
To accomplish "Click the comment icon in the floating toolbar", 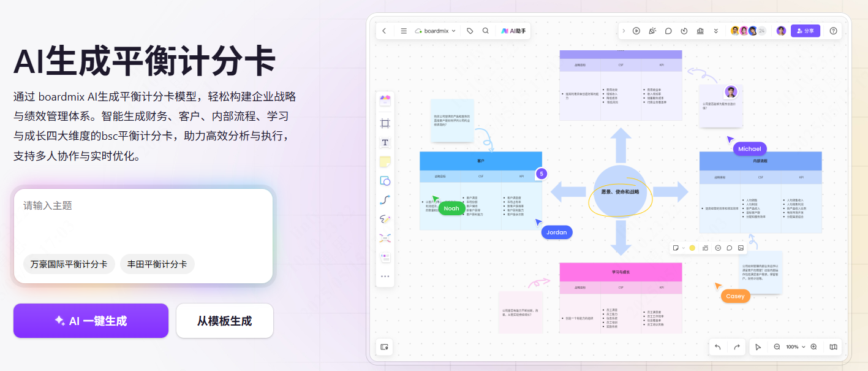I will point(730,248).
